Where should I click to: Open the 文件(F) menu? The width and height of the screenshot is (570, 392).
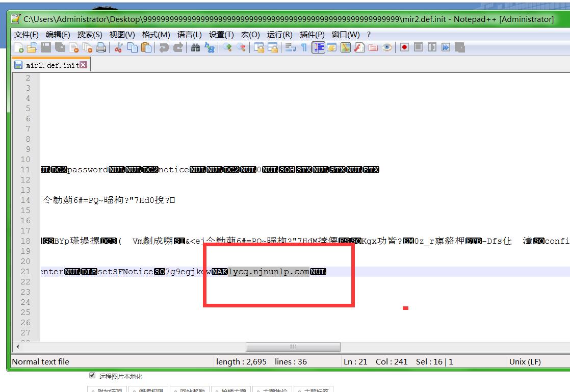(x=27, y=35)
